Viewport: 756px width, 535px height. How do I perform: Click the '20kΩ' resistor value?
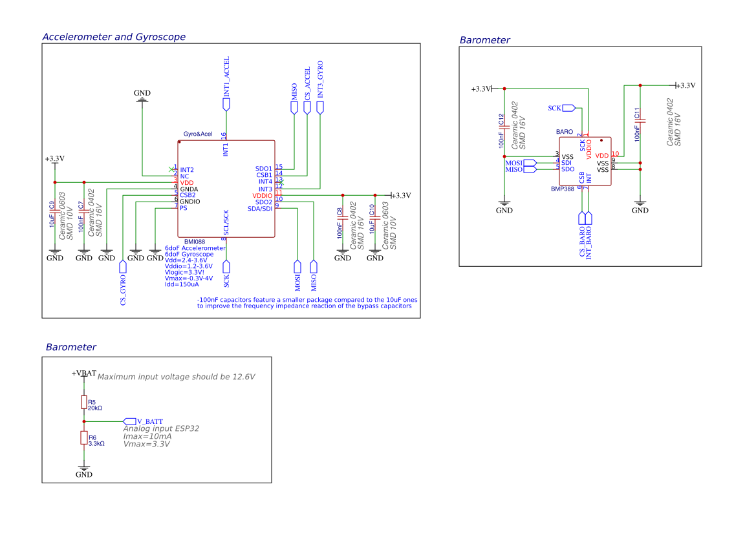(x=95, y=408)
